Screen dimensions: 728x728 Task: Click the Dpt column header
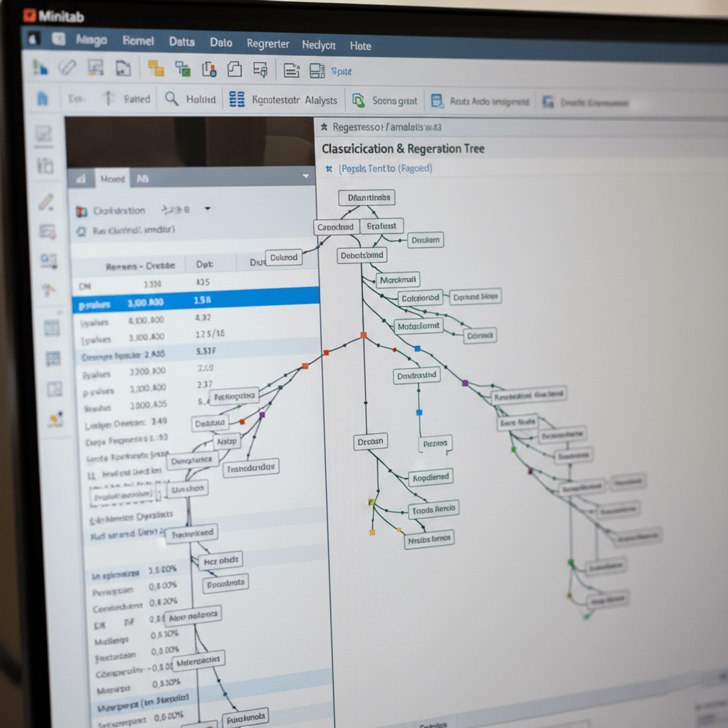204,265
